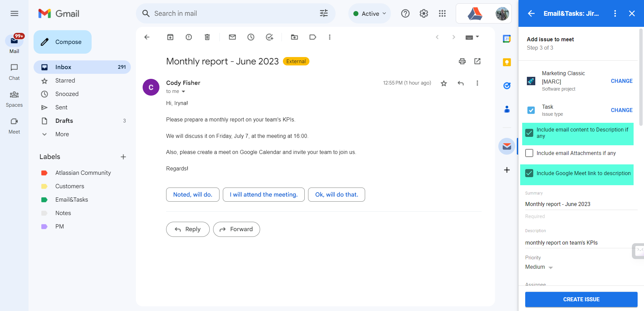
Task: Uncheck Include email content to Description
Action: (529, 133)
